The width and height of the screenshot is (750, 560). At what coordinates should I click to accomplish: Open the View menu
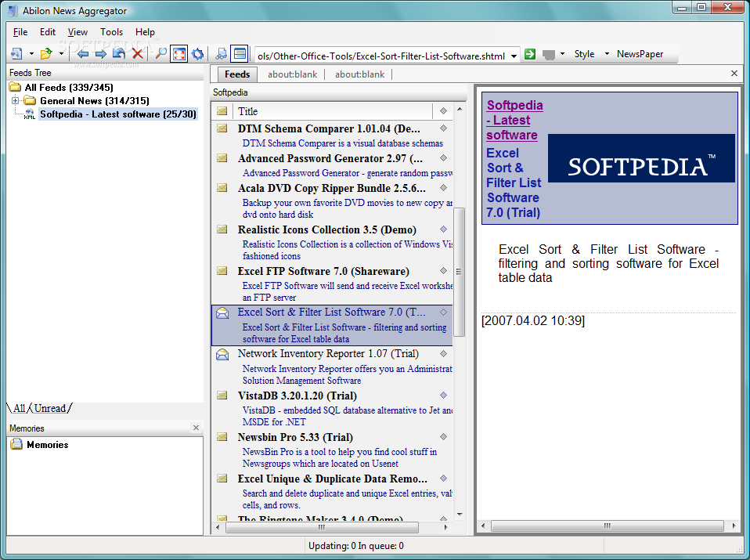point(78,32)
